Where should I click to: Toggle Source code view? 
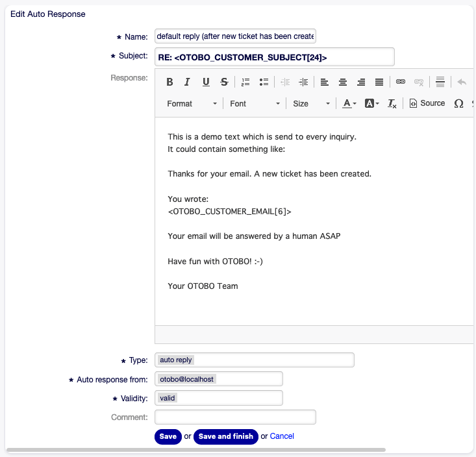click(427, 103)
